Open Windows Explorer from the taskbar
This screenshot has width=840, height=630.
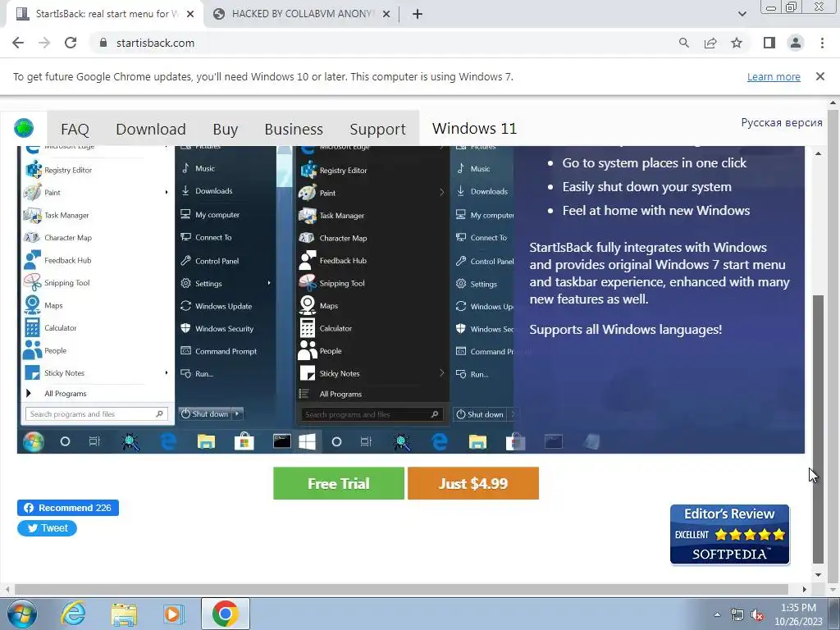coord(124,614)
